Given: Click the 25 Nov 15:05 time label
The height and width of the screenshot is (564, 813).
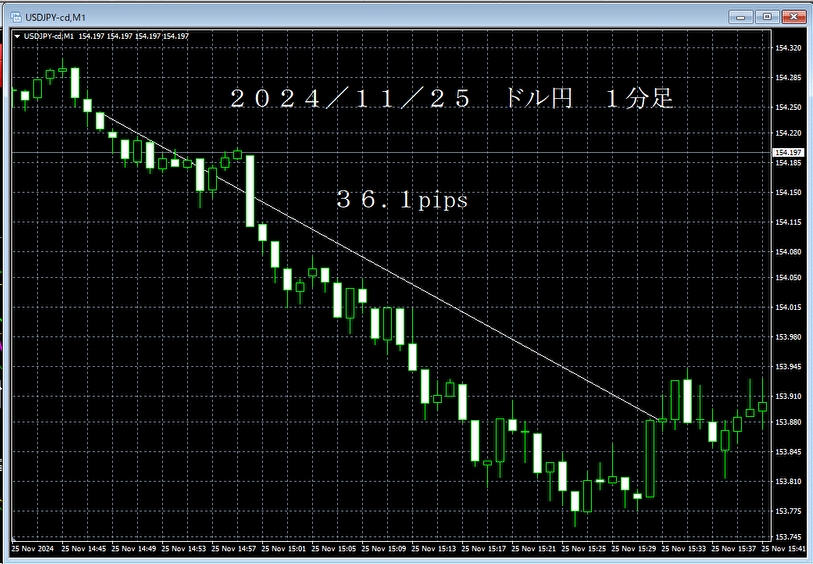Looking at the screenshot, I should [x=334, y=548].
